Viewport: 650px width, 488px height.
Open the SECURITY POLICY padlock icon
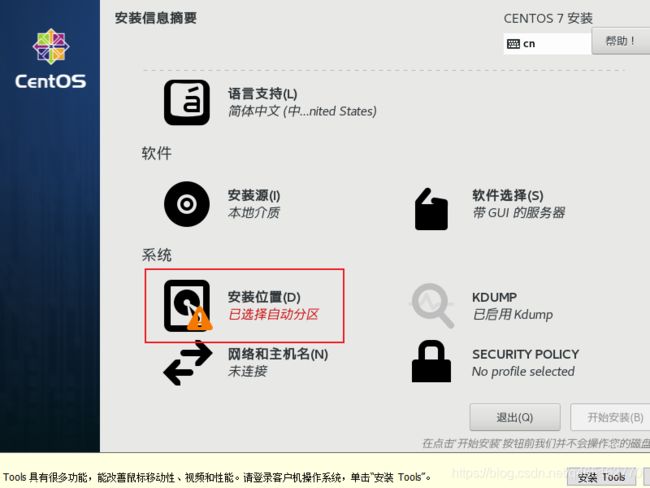click(431, 361)
